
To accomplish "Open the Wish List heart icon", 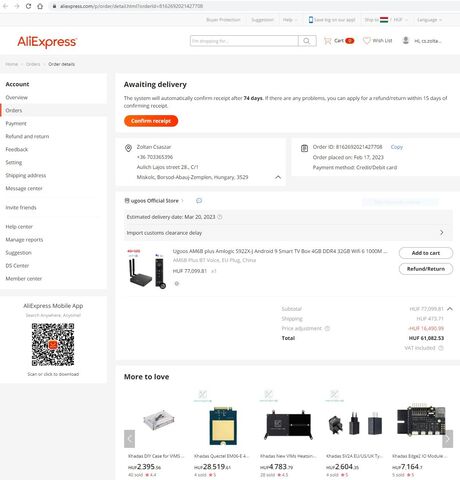I will 366,41.
